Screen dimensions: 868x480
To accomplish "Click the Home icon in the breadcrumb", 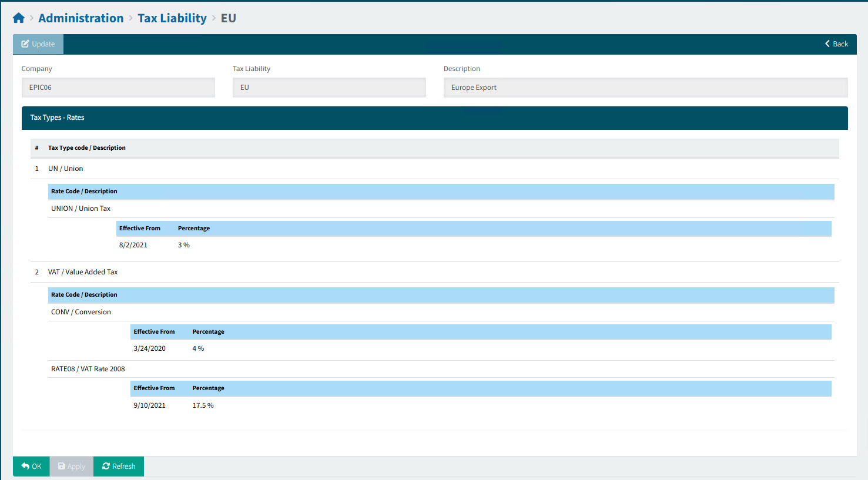I will click(x=18, y=17).
